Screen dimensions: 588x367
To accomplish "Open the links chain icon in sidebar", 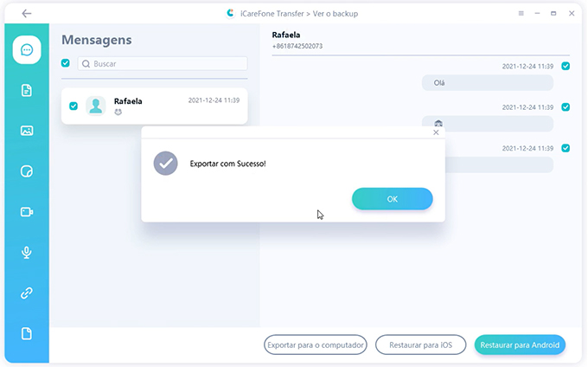I will coord(27,293).
